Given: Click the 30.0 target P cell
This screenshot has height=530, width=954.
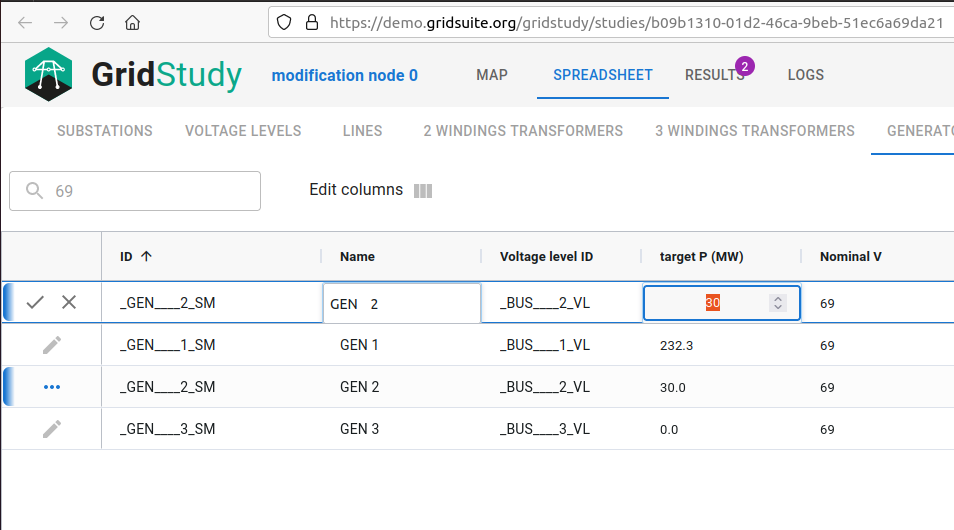Looking at the screenshot, I should click(x=672, y=388).
